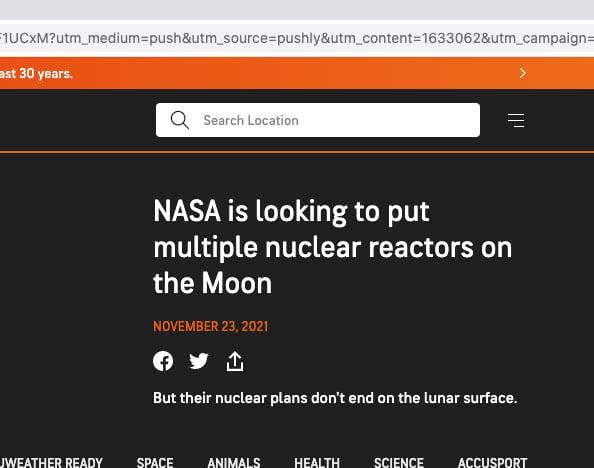Viewport: 594px width, 468px height.
Task: Click the chevron arrow on orange banner
Action: 523,73
